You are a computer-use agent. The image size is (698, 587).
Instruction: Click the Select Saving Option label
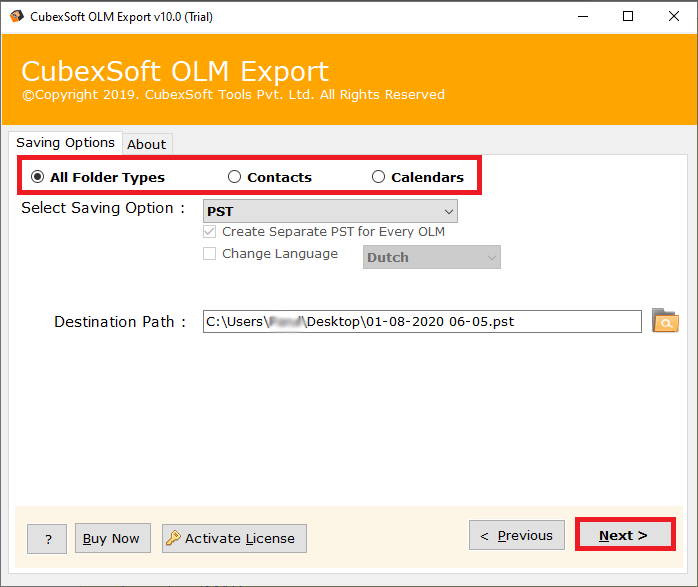click(x=103, y=208)
